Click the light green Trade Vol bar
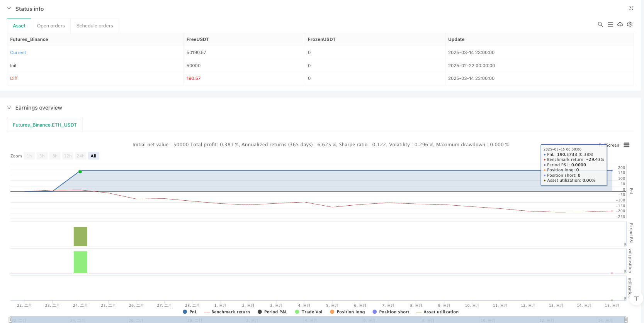Image resolution: width=644 pixels, height=323 pixels. coord(80,262)
